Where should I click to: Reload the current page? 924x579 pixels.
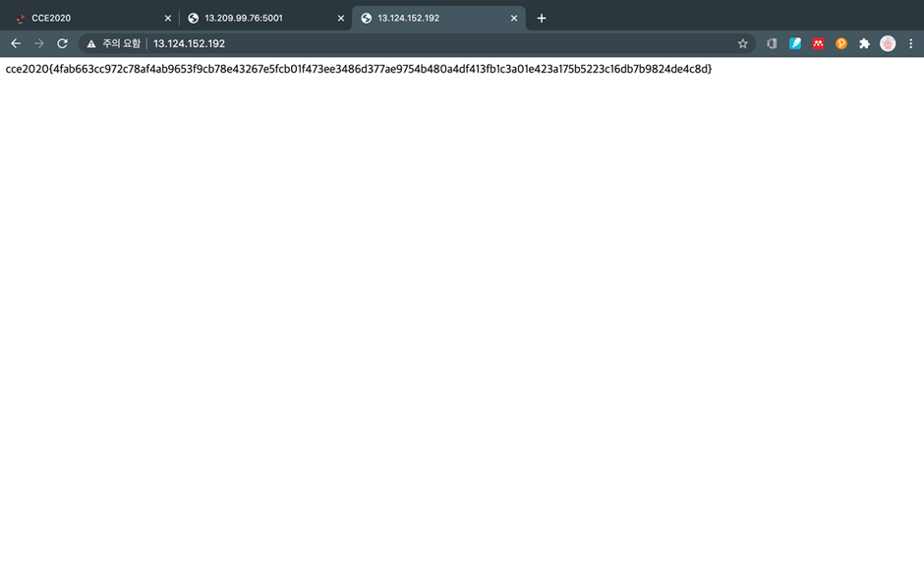click(x=62, y=43)
